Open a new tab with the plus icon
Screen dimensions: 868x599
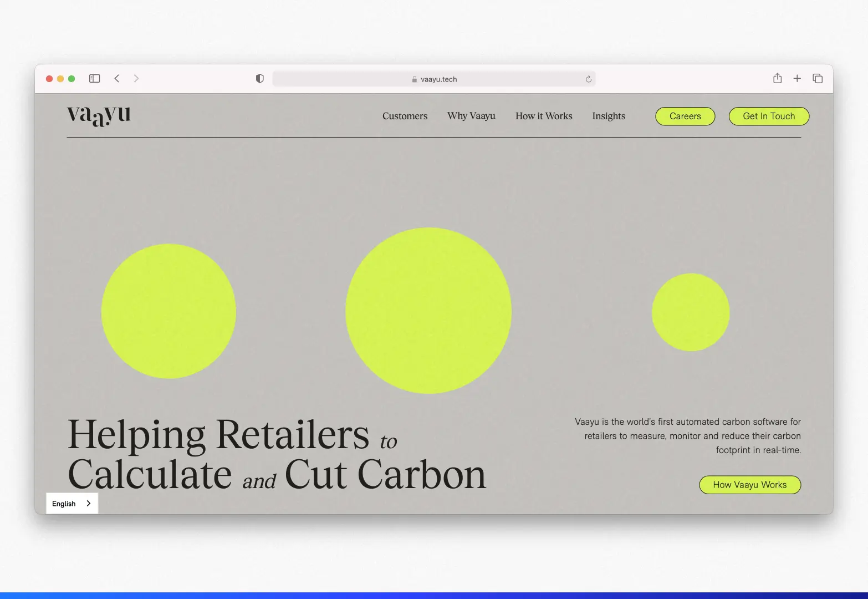[797, 78]
